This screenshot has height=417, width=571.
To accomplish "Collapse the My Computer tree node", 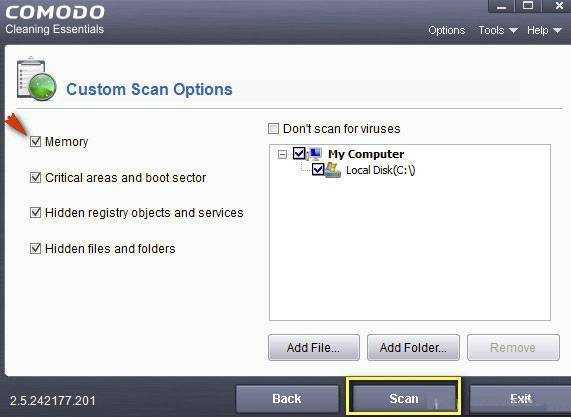I will coord(282,154).
